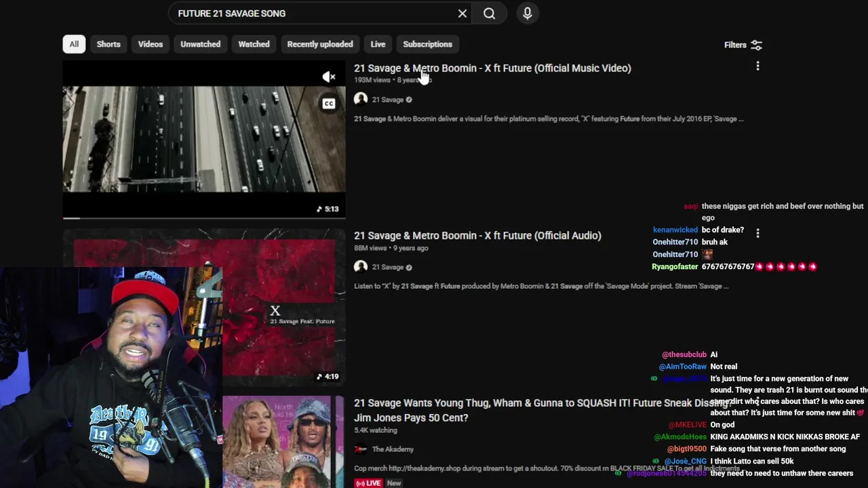Select the Shorts filter chip

pos(108,44)
